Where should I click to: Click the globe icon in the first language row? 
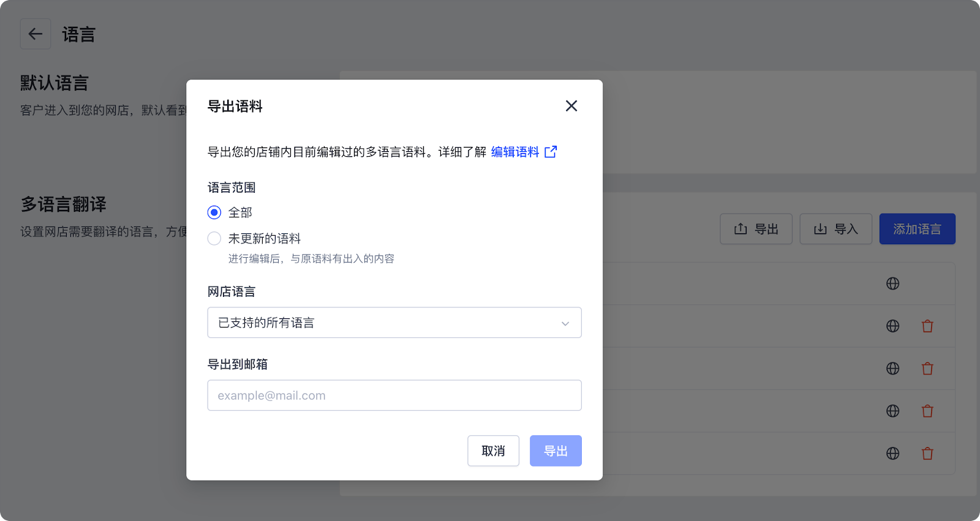coord(893,283)
